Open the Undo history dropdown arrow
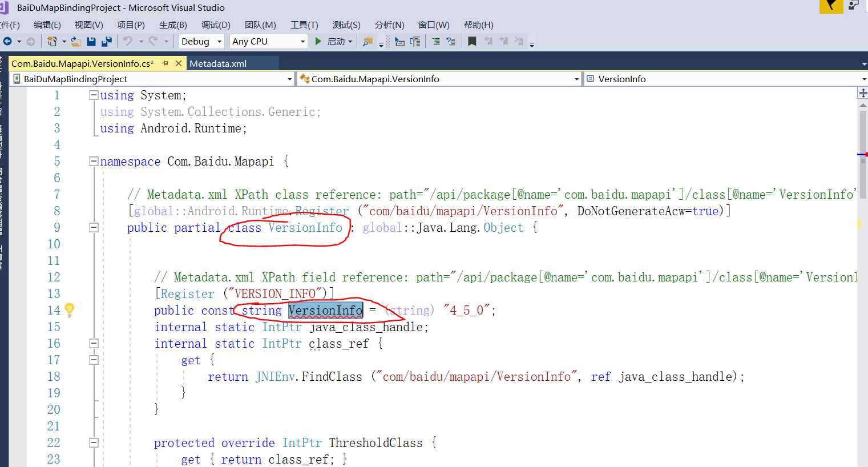Viewport: 868px width, 467px height. click(x=141, y=41)
